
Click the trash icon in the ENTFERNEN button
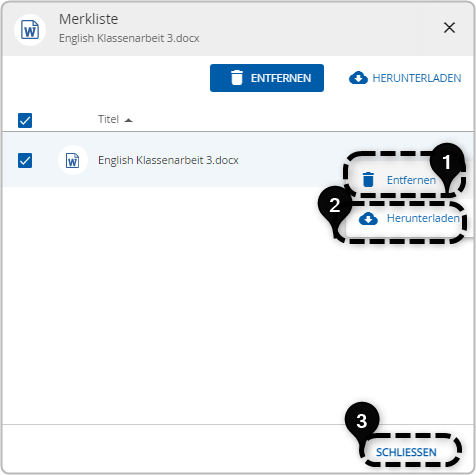(x=237, y=78)
